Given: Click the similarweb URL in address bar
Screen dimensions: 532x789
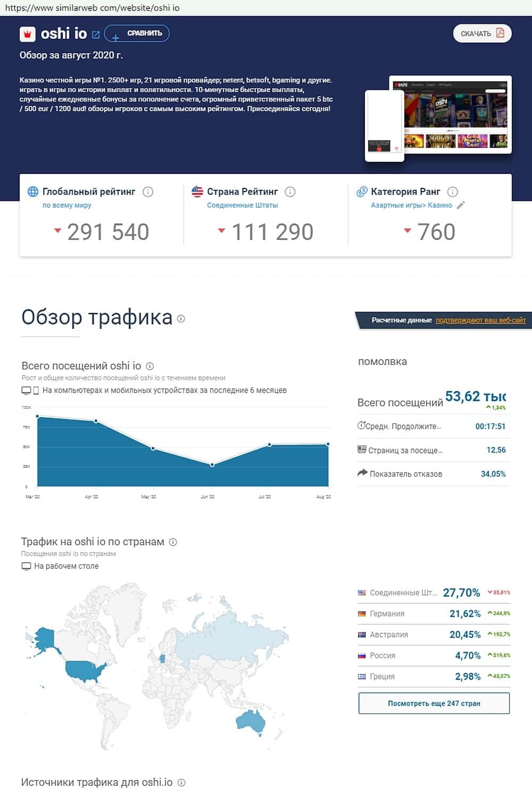Looking at the screenshot, I should (92, 8).
